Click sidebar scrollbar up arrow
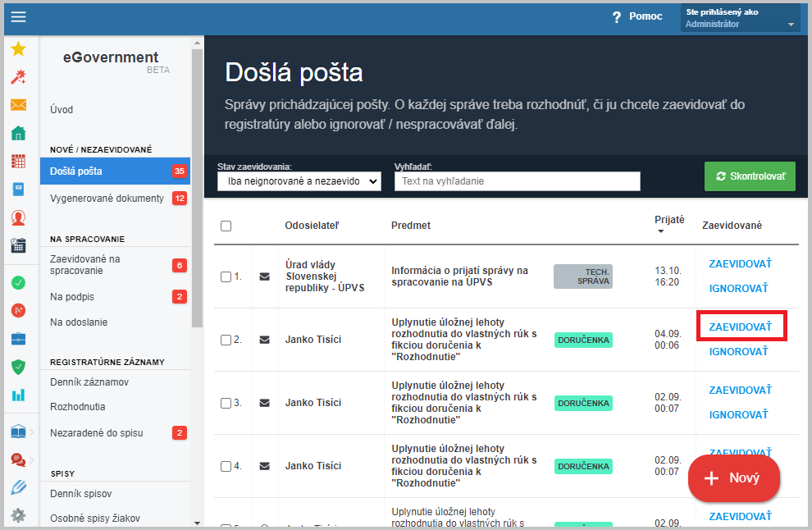Screen dimensions: 812x530 click(197, 43)
